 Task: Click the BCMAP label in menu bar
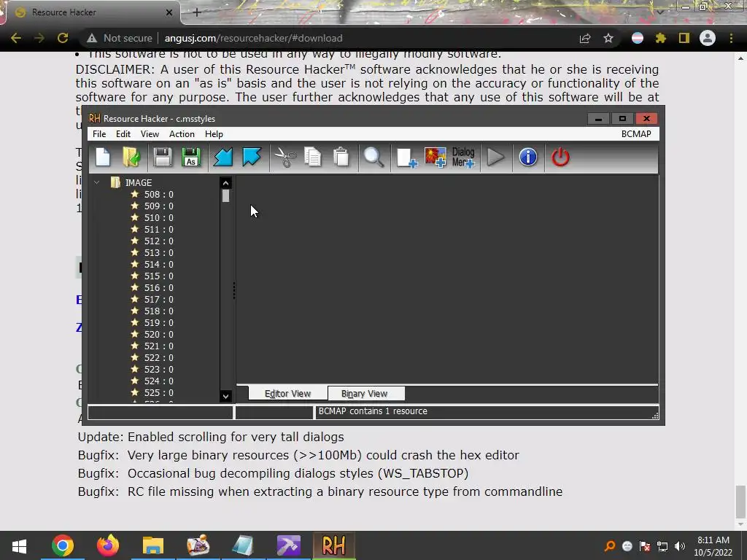click(636, 134)
